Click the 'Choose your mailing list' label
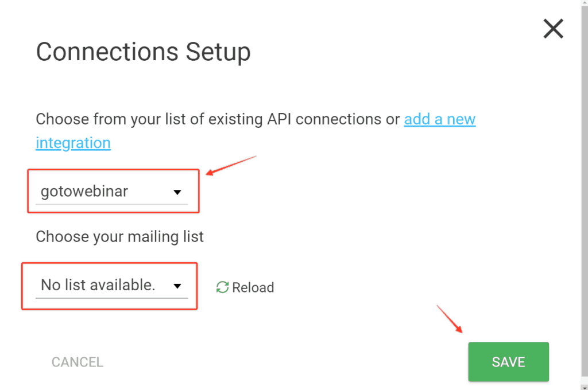Screen dimensions: 588x390 119,237
